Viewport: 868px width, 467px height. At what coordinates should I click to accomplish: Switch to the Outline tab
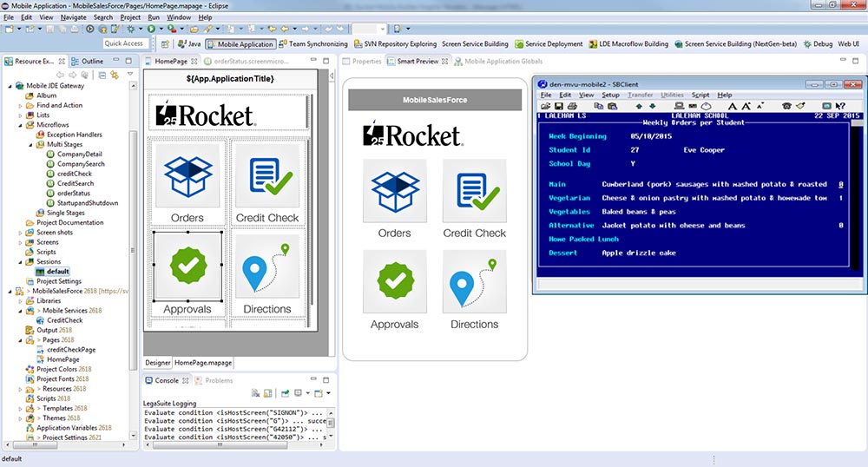[88, 62]
